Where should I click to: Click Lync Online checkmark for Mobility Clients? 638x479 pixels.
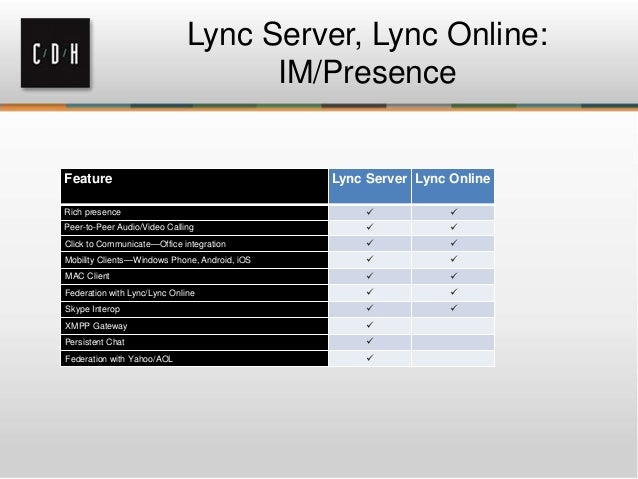click(453, 259)
